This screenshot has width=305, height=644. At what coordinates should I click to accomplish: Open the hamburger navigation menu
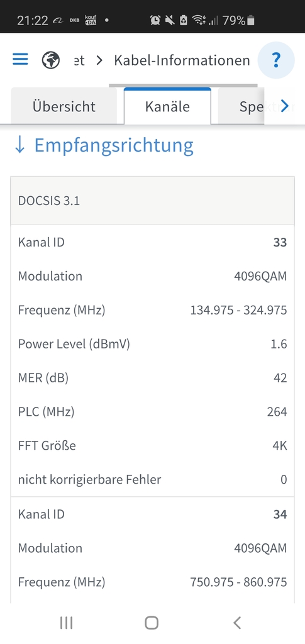(x=20, y=60)
